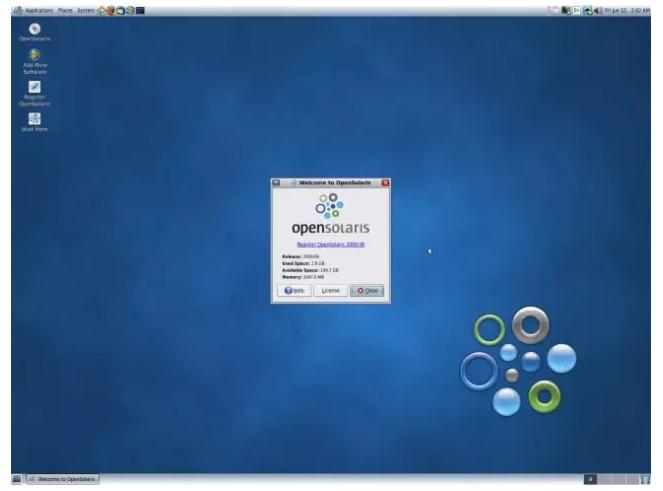Click the network status tray icon
663x491 pixels.
566,10
